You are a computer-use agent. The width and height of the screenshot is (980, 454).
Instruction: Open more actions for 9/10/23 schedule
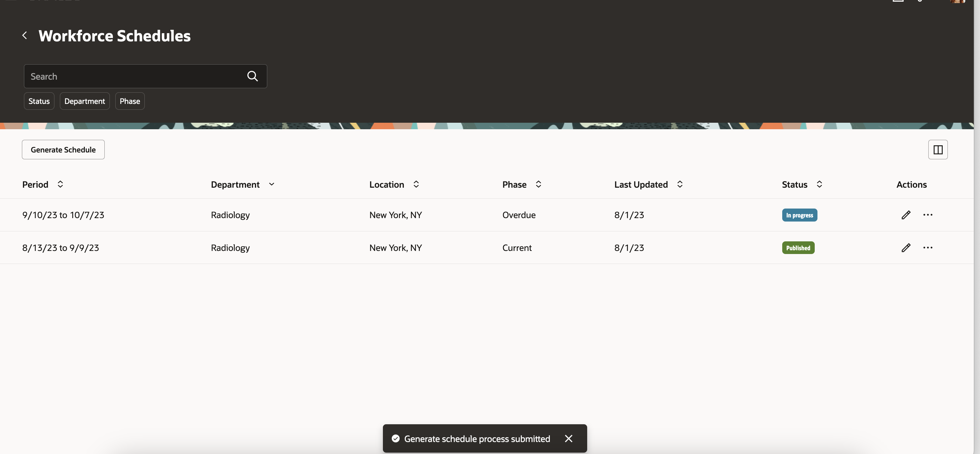928,215
